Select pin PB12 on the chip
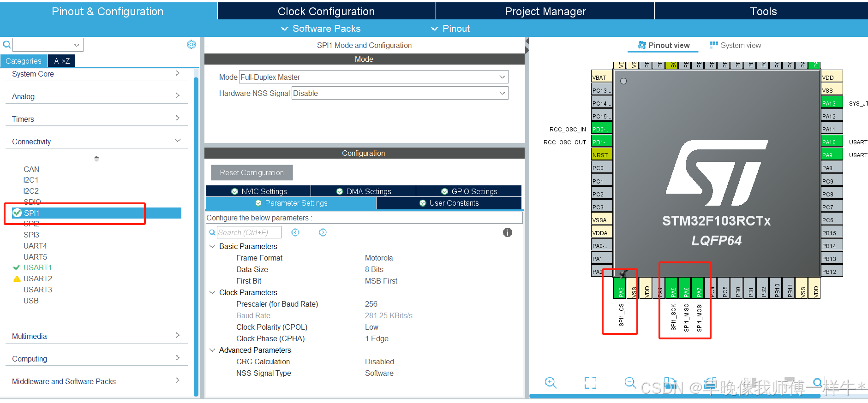Image resolution: width=868 pixels, height=403 pixels. point(832,272)
